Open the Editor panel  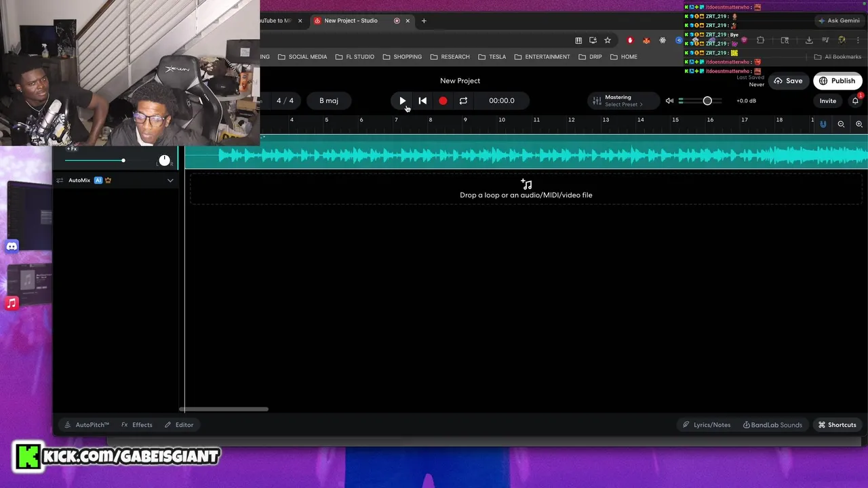pos(179,425)
